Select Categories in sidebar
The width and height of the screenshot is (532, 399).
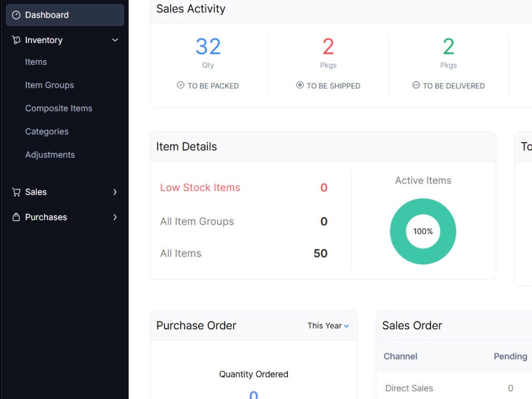point(47,131)
